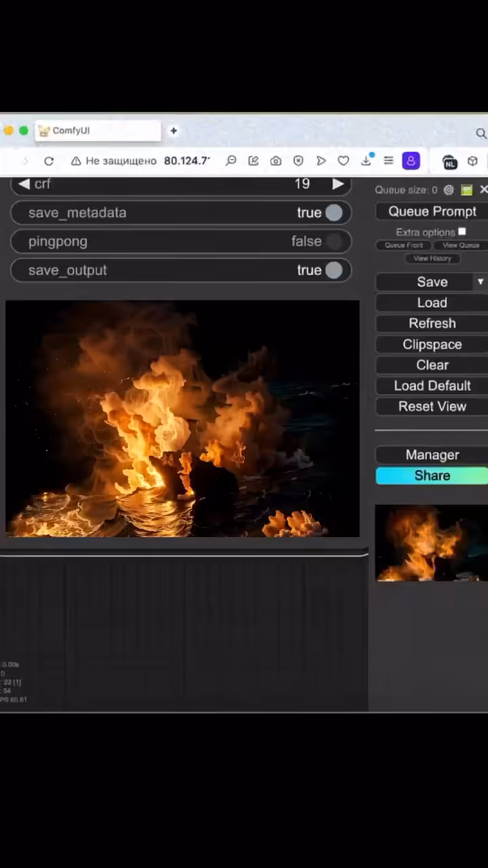
Task: Click the heart bookmark icon
Action: [x=344, y=161]
